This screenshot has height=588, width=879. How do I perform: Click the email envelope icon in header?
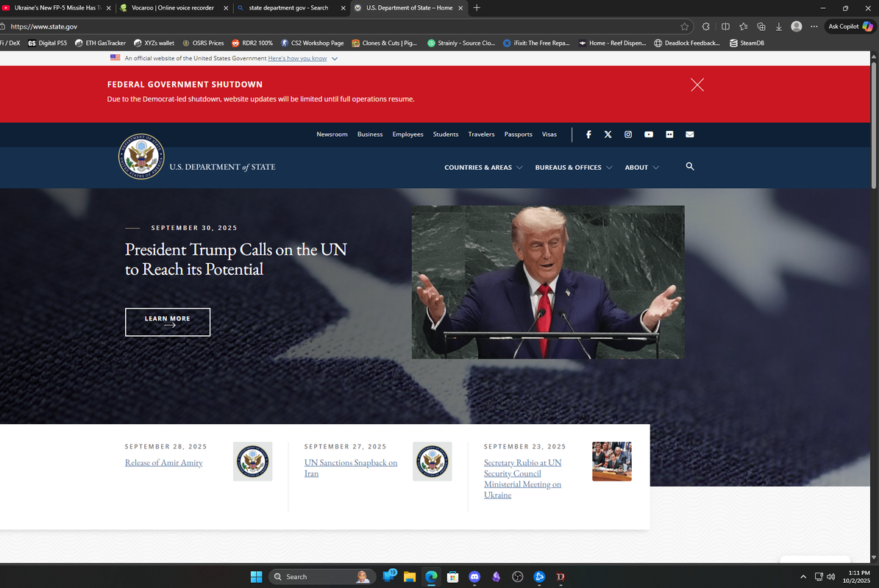click(689, 135)
